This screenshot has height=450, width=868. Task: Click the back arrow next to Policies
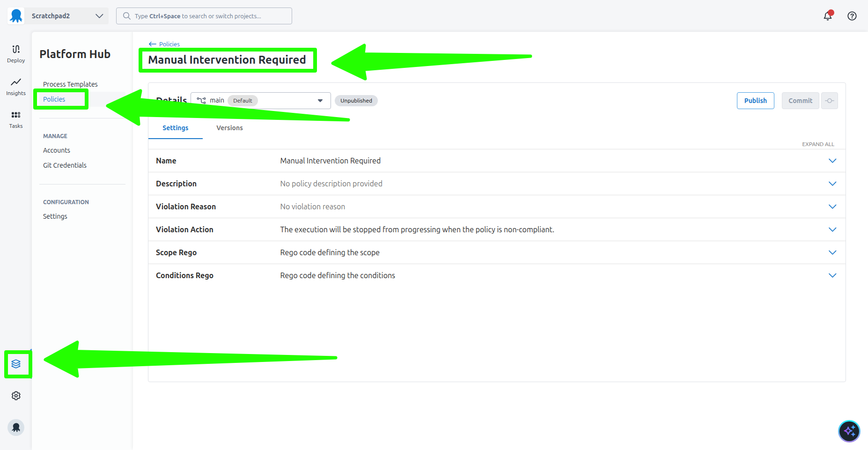pyautogui.click(x=152, y=44)
